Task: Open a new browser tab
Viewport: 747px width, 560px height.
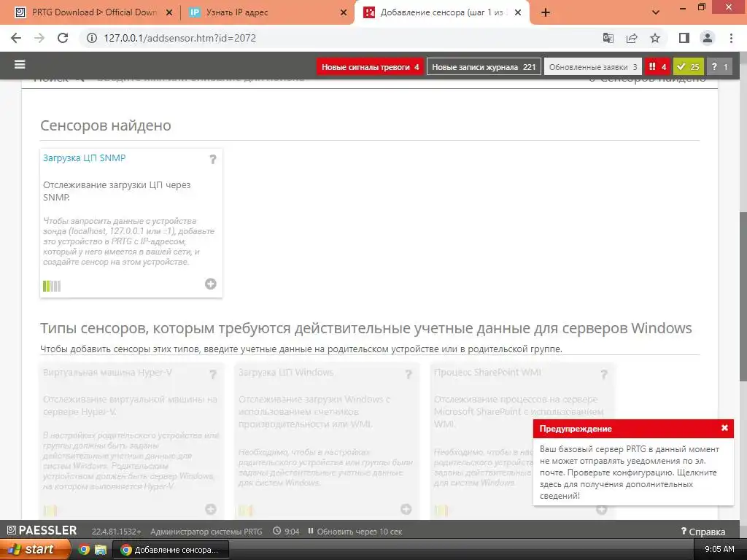Action: tap(546, 13)
